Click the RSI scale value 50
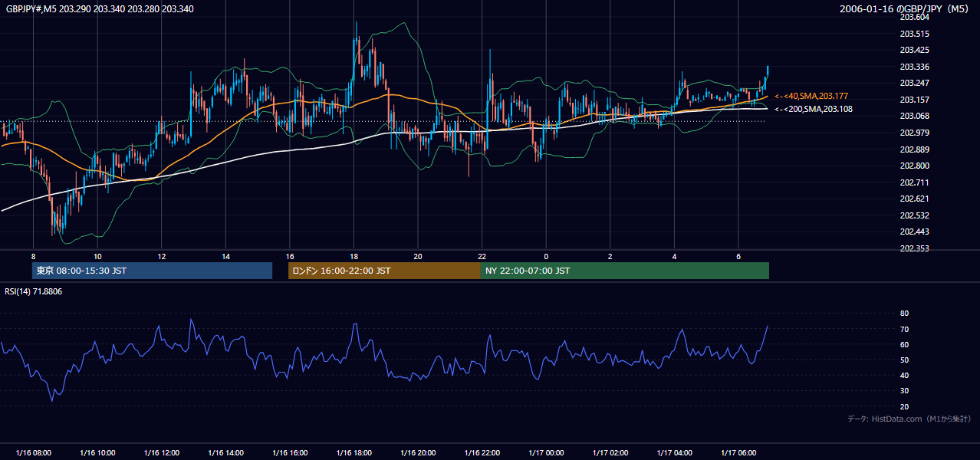980x460 pixels. (x=904, y=360)
